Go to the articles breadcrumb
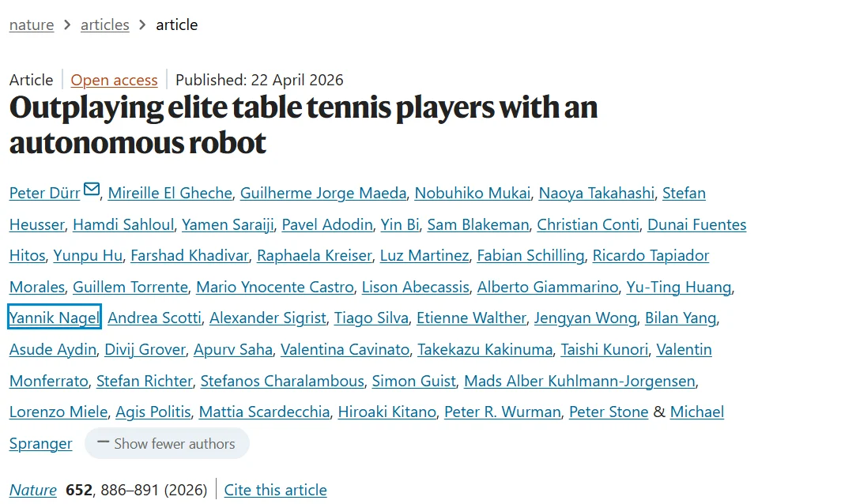The height and width of the screenshot is (504, 856). coord(104,24)
